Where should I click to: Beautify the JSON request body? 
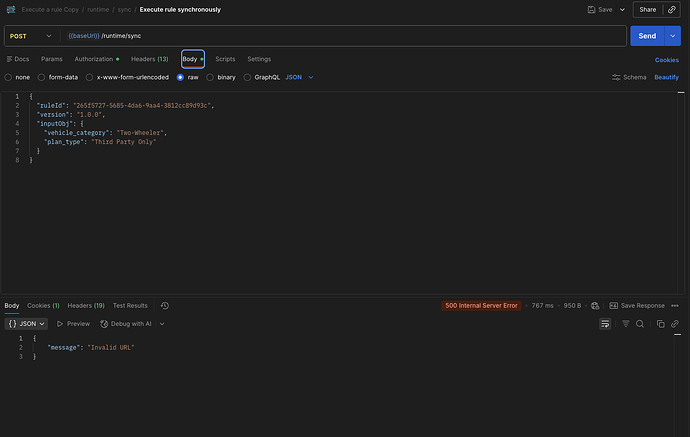point(666,77)
